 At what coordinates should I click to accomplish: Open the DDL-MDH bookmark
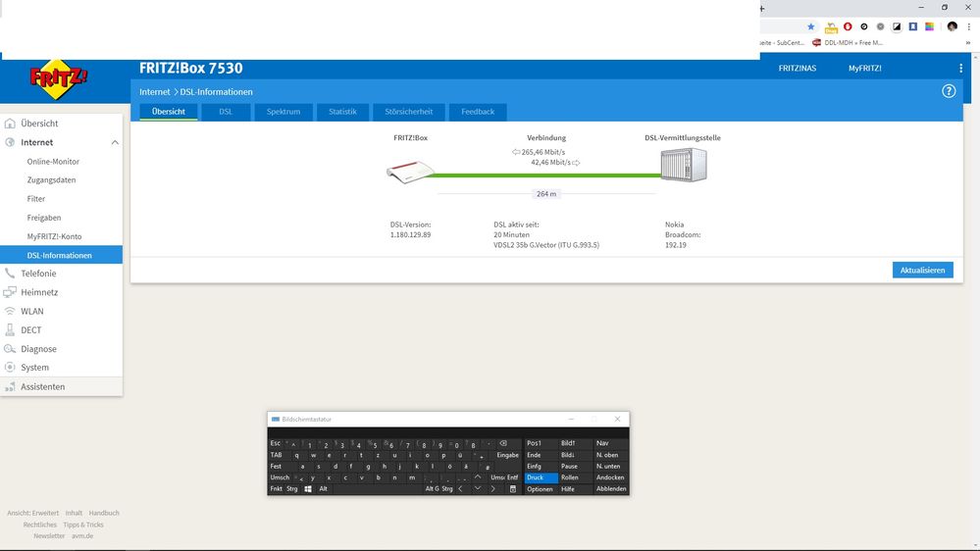pyautogui.click(x=848, y=42)
